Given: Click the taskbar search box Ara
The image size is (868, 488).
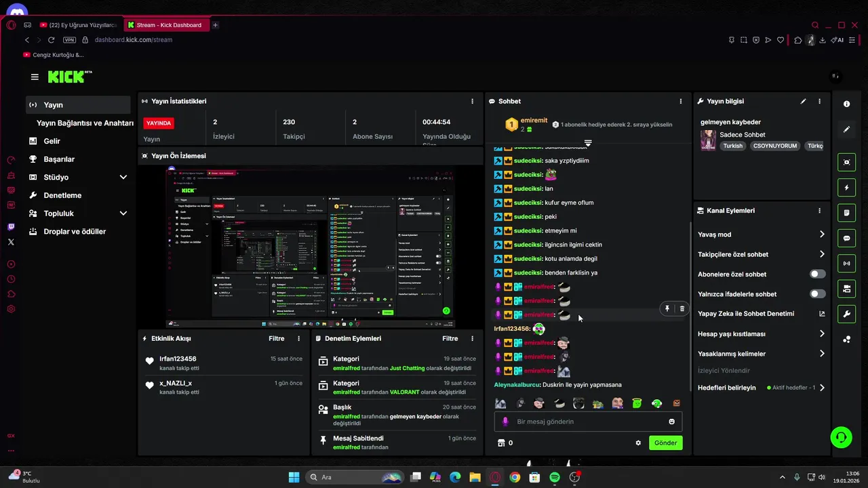Looking at the screenshot, I should (354, 477).
